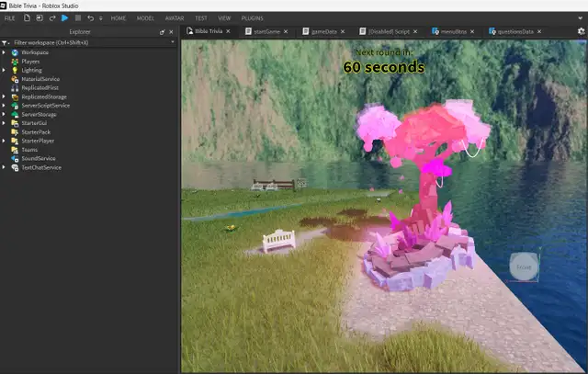Switch to the MODEL ribbon tab
The height and width of the screenshot is (374, 588).
point(145,18)
